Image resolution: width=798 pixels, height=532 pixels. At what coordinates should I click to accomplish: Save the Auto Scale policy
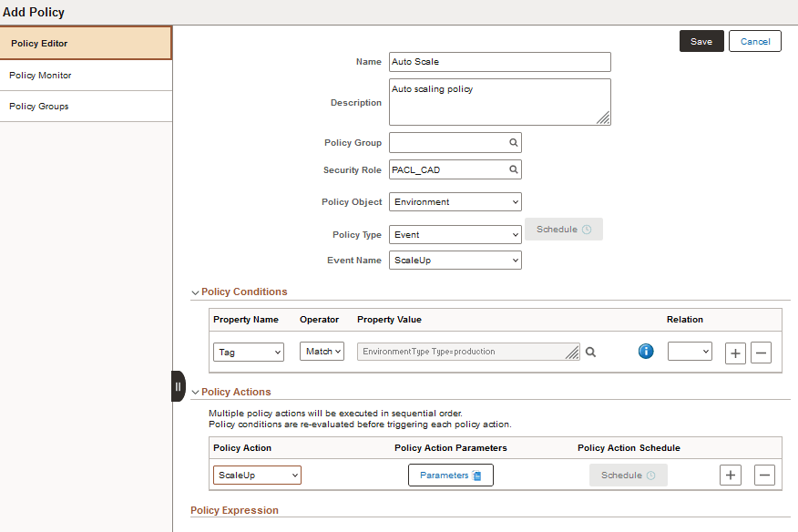click(x=701, y=41)
